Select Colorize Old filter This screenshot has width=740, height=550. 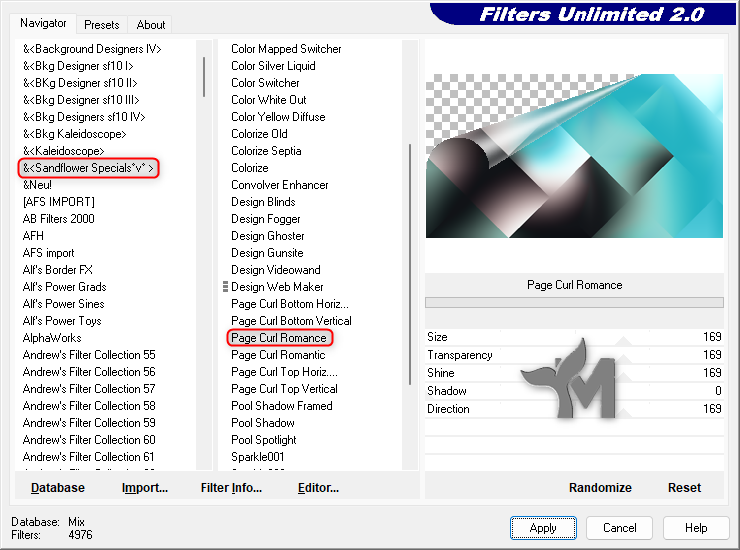coord(259,134)
